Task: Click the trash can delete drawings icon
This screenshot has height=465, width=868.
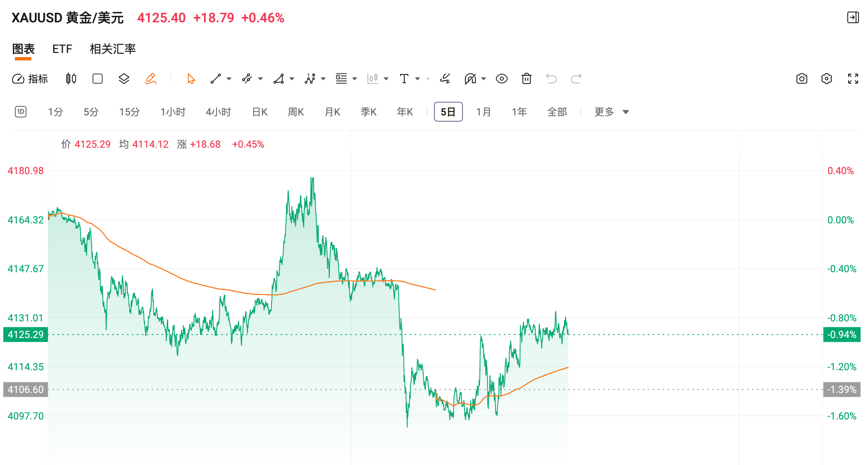Action: [x=526, y=79]
